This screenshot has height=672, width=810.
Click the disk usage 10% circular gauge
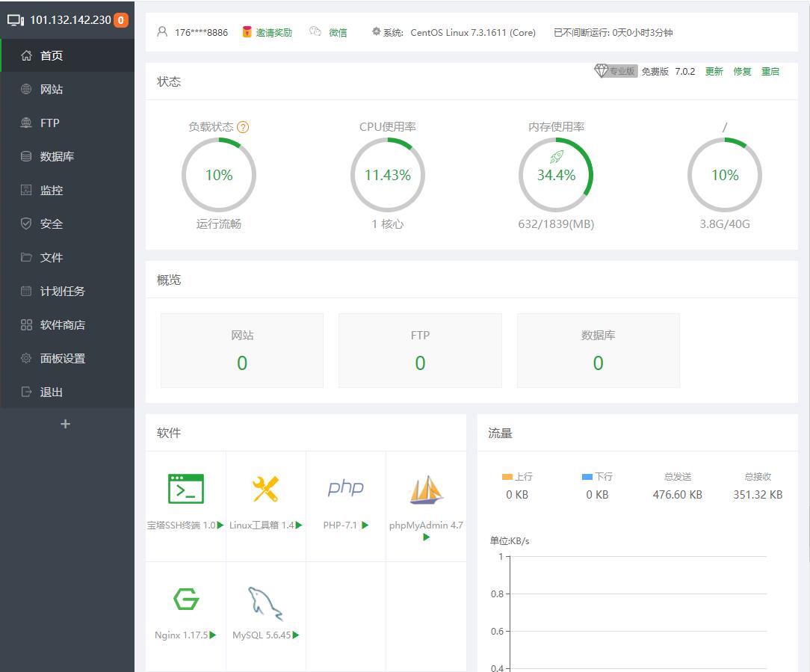click(x=725, y=175)
